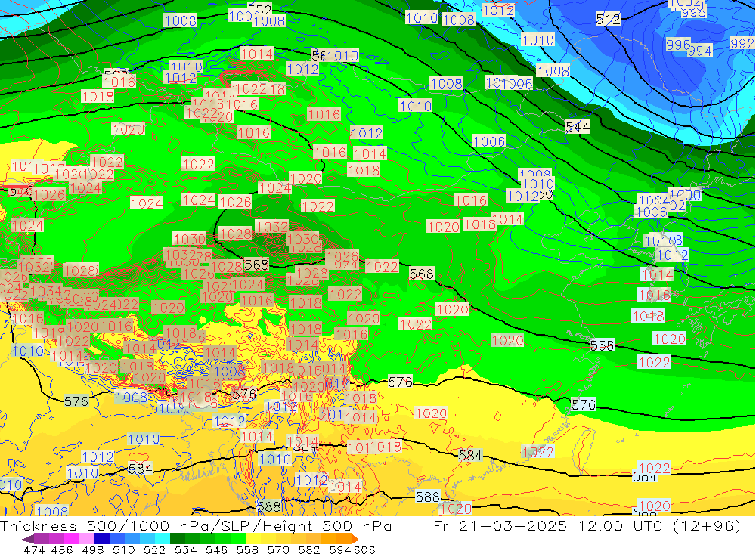Click the orange arrow at the legend's right end

click(355, 539)
